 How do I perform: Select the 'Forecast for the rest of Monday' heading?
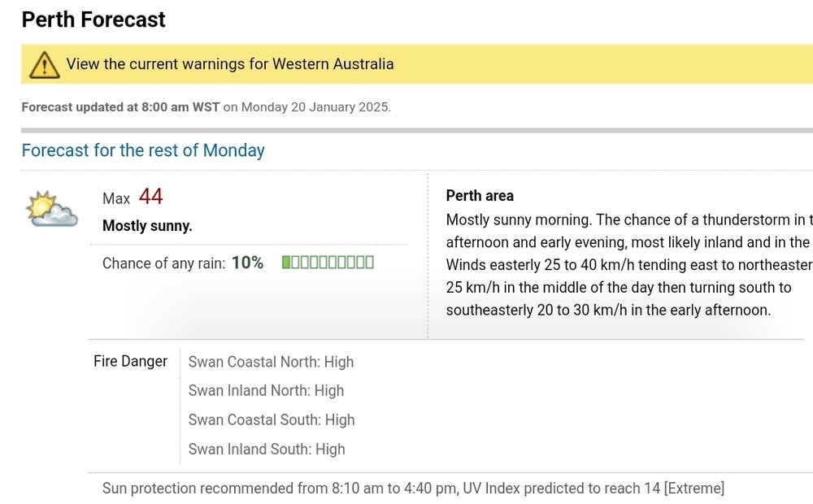pos(143,150)
